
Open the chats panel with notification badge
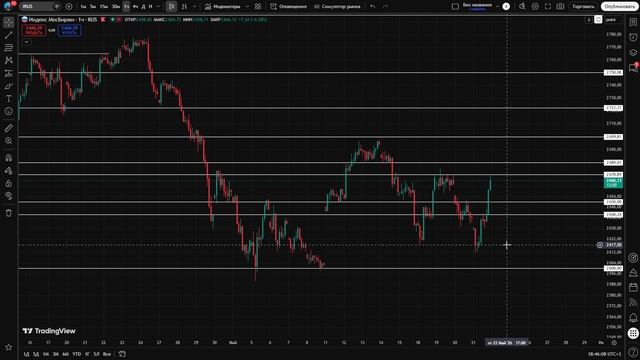pyautogui.click(x=633, y=67)
